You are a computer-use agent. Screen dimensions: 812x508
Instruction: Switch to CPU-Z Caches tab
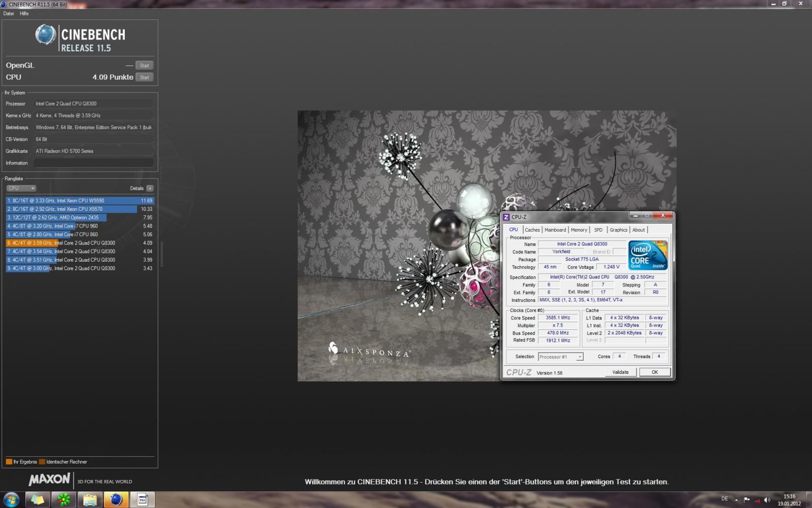(532, 230)
